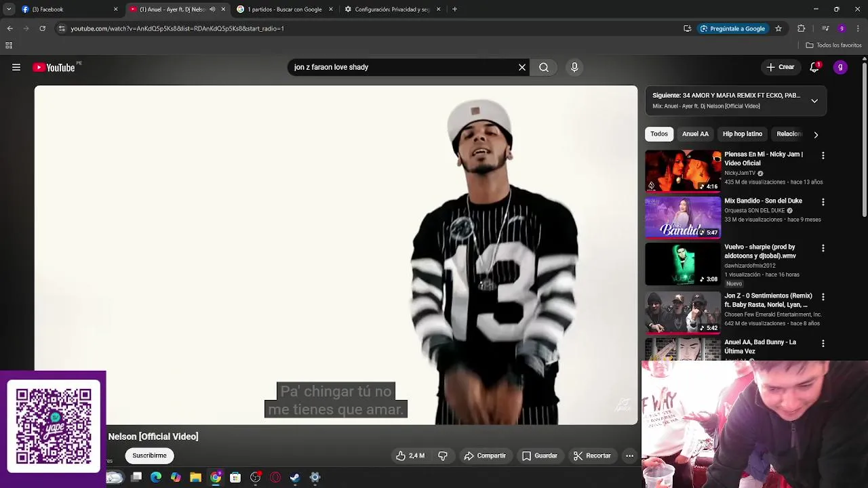868x488 pixels.
Task: Open Vuelvo - sharpie video thumbnail
Action: tap(683, 264)
